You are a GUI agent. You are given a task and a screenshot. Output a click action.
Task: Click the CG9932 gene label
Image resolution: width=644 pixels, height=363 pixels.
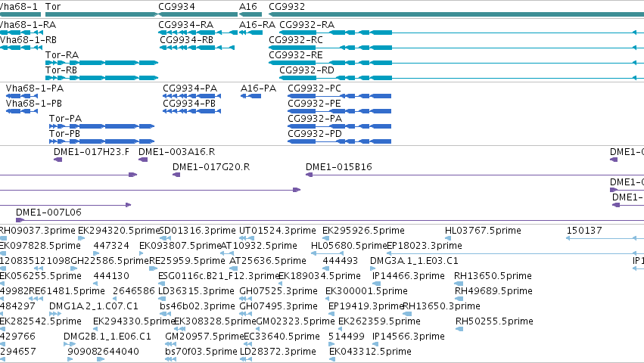pos(287,7)
